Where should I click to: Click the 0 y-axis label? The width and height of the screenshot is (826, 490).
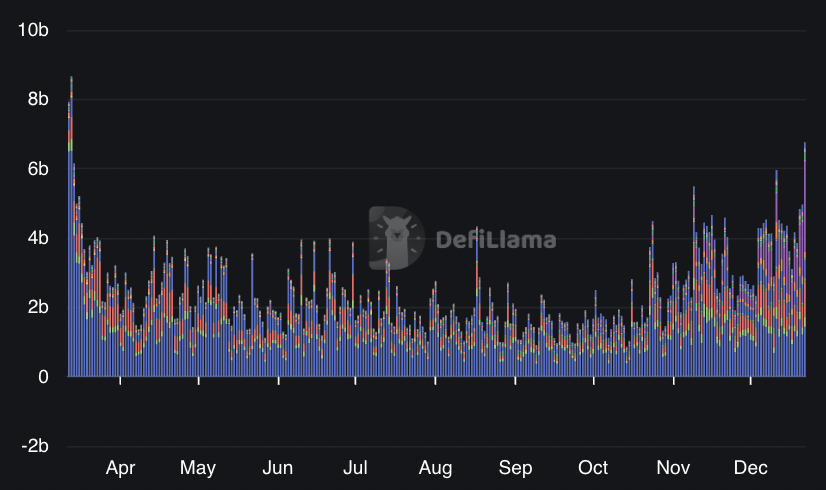[x=43, y=377]
